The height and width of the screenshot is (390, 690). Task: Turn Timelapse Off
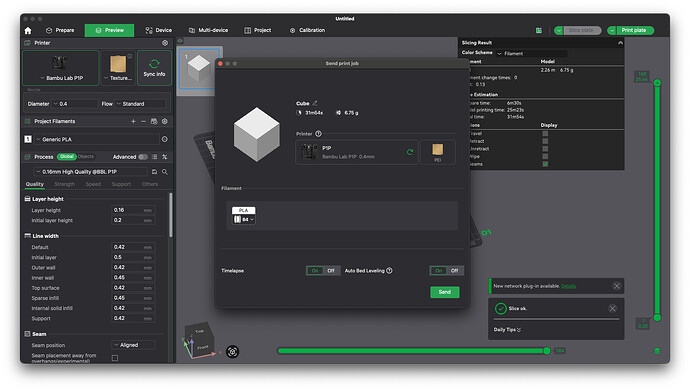[x=331, y=271]
